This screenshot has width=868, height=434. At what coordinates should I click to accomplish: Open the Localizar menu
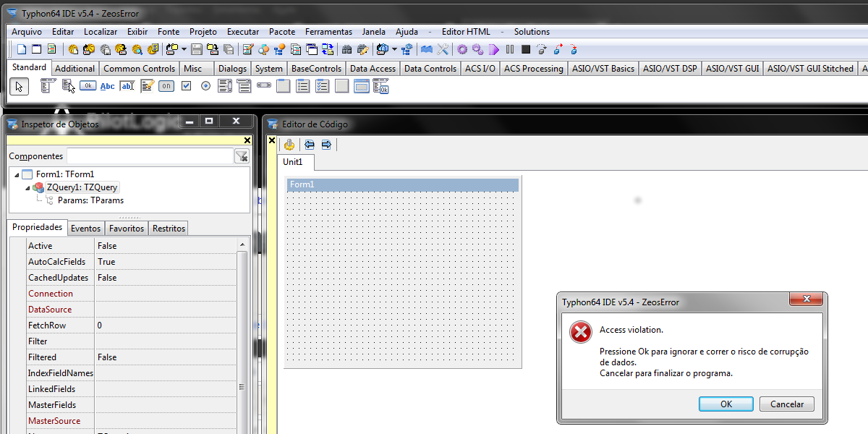[x=101, y=32]
